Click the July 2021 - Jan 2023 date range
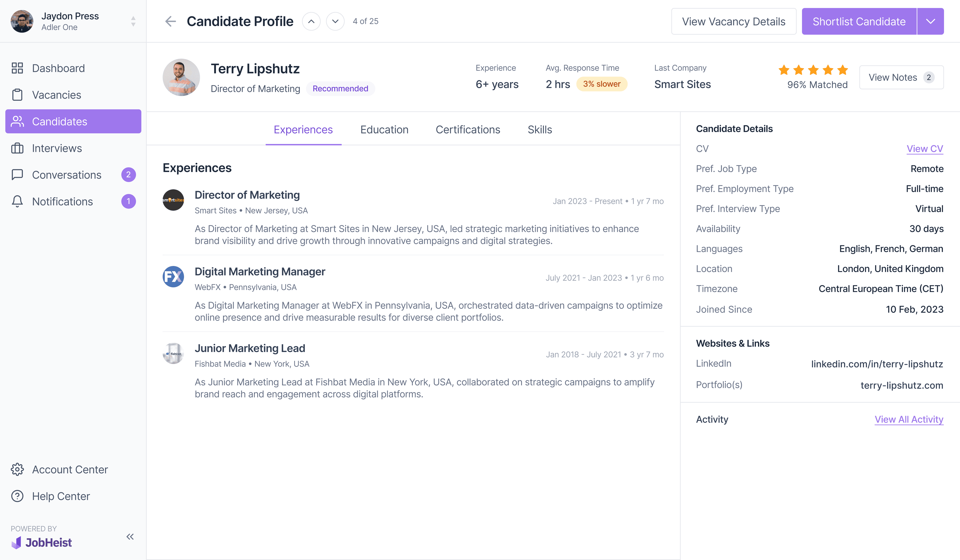The height and width of the screenshot is (560, 960). coord(583,278)
